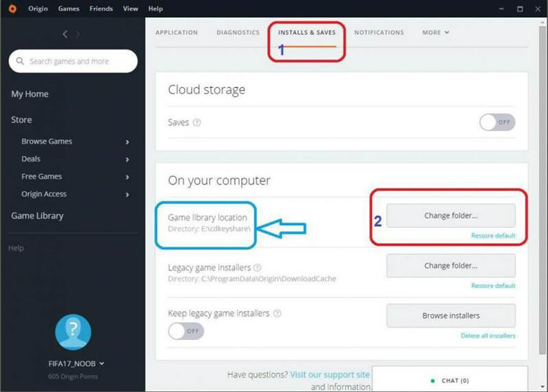The image size is (548, 392).
Task: Open the Game Library
Action: (37, 216)
